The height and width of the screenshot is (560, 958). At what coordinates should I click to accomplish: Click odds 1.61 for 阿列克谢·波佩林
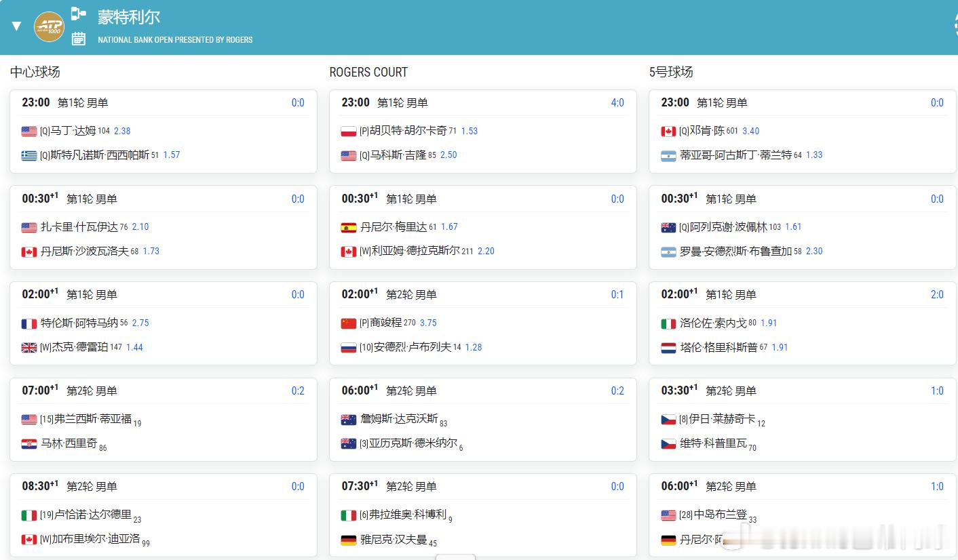click(x=794, y=227)
